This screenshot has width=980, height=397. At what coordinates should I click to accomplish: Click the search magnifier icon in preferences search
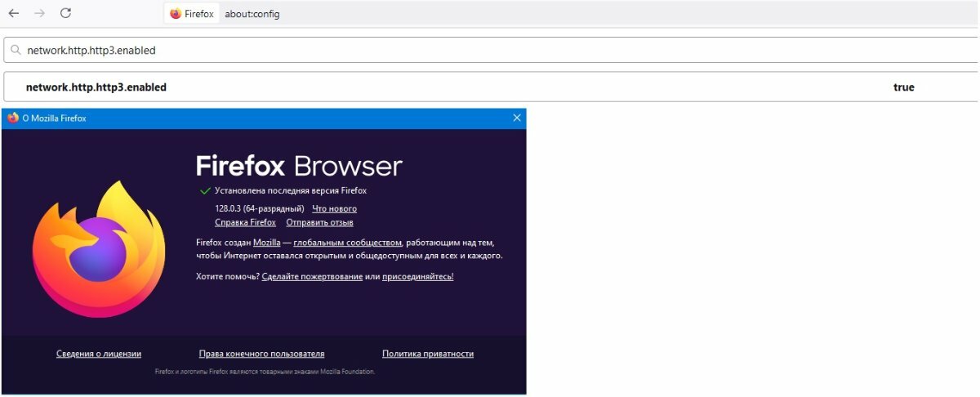16,50
